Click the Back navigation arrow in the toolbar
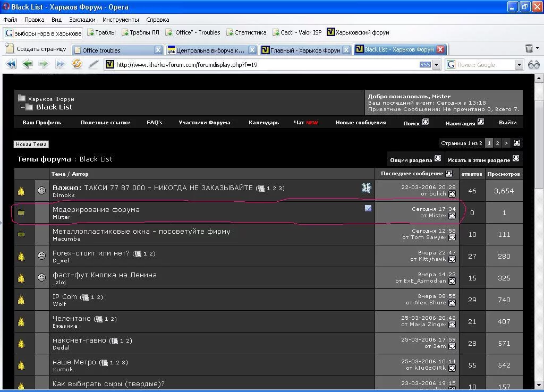544x392 pixels. pyautogui.click(x=27, y=64)
